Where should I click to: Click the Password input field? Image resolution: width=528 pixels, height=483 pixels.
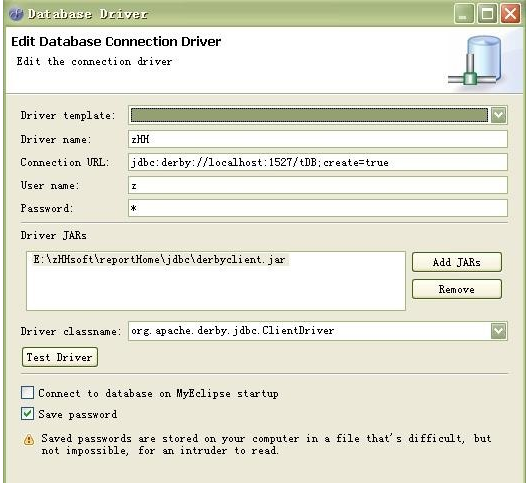point(318,208)
